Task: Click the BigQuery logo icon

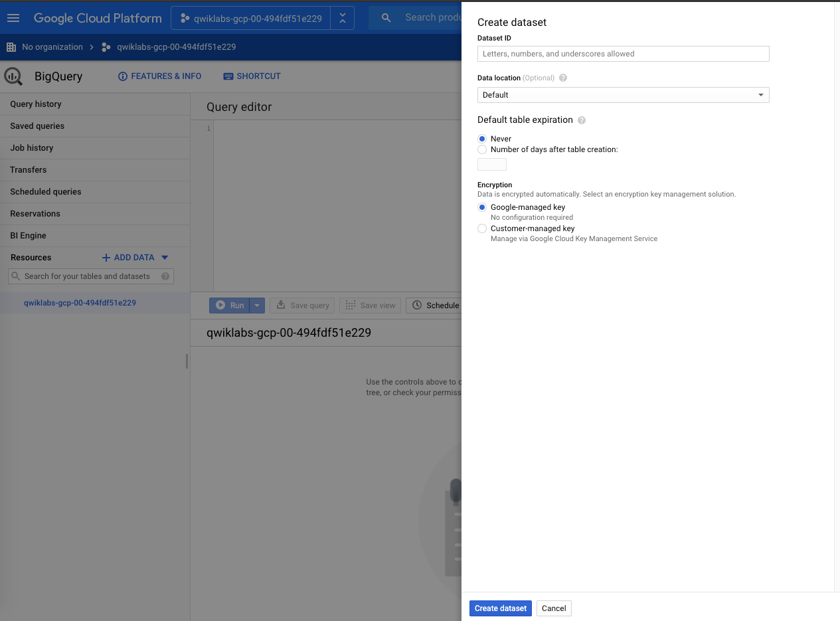Action: (x=13, y=76)
